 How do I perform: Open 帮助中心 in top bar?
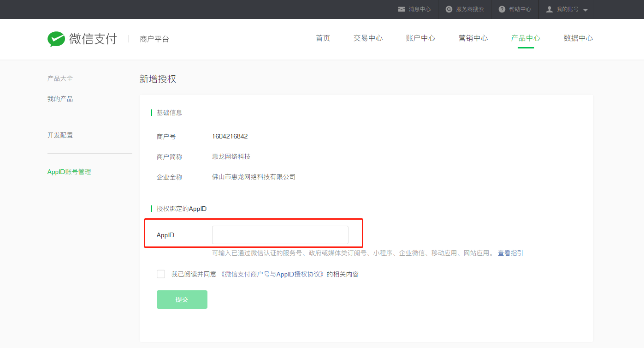click(520, 9)
